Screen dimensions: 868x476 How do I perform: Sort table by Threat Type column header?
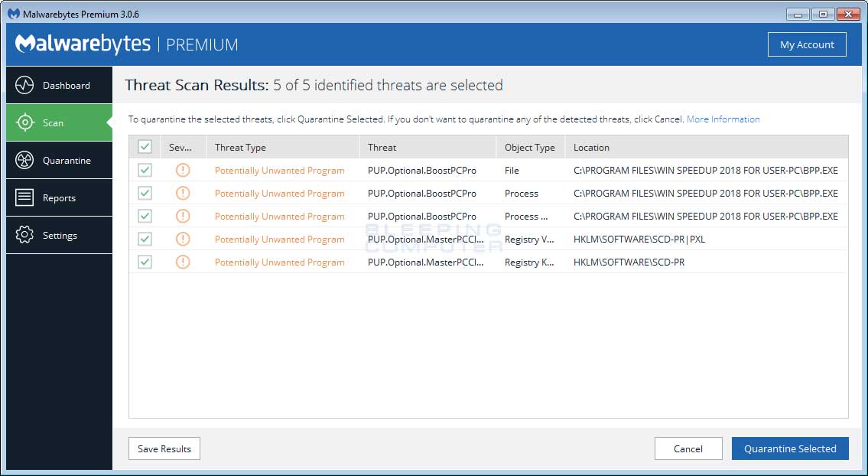[x=240, y=148]
